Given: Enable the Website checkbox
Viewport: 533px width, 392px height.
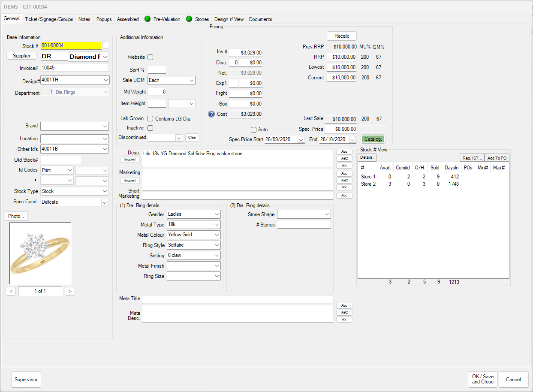Looking at the screenshot, I should click(x=150, y=57).
